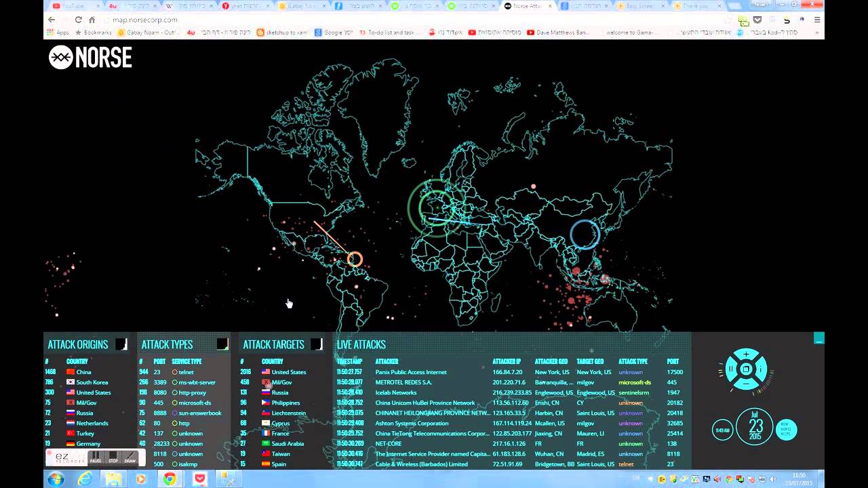Select China in Attack Origins
This screenshot has height=488, width=868.
pos(83,372)
